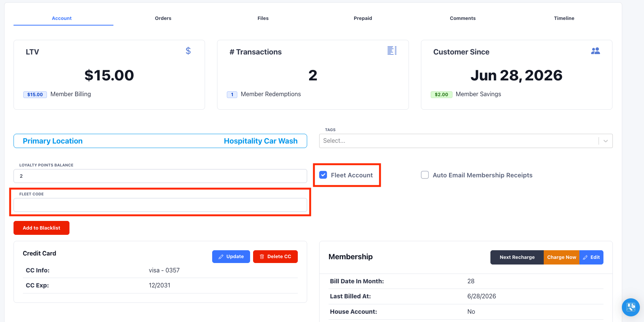
Task: Click the transactions list icon
Action: pos(392,50)
